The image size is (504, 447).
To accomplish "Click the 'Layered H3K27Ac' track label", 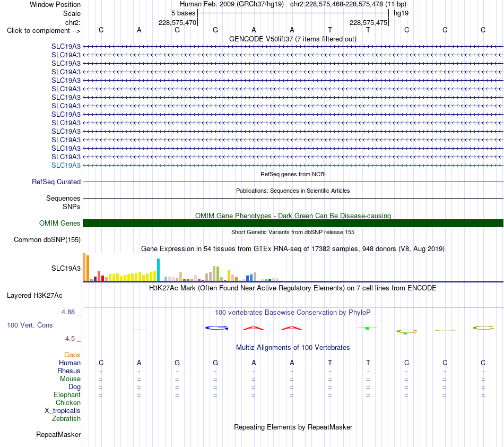I will 34,296.
